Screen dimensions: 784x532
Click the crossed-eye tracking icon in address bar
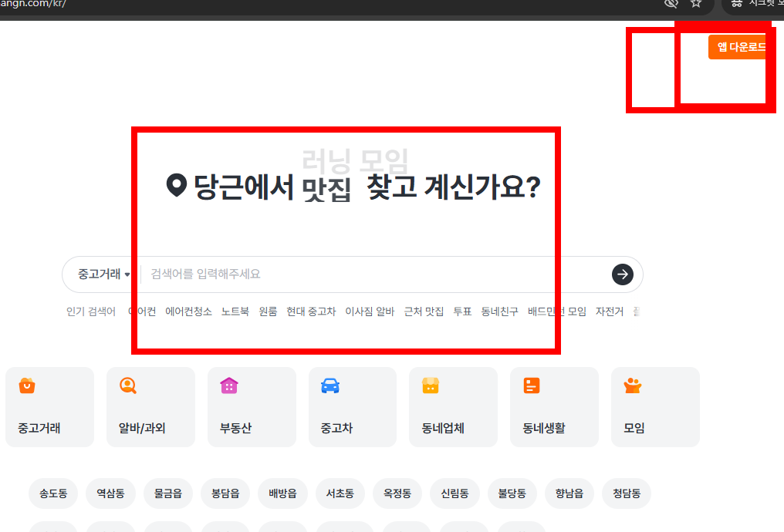pyautogui.click(x=671, y=4)
